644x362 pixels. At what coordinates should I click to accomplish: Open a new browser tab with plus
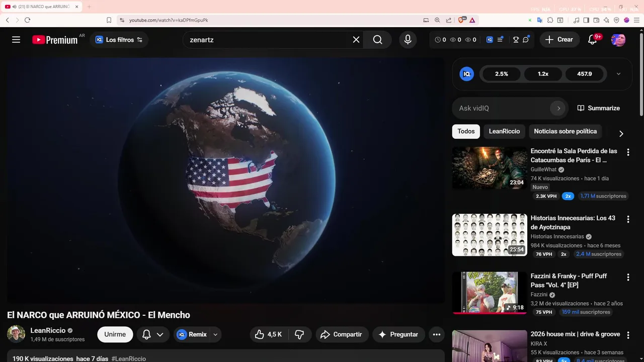(x=89, y=7)
